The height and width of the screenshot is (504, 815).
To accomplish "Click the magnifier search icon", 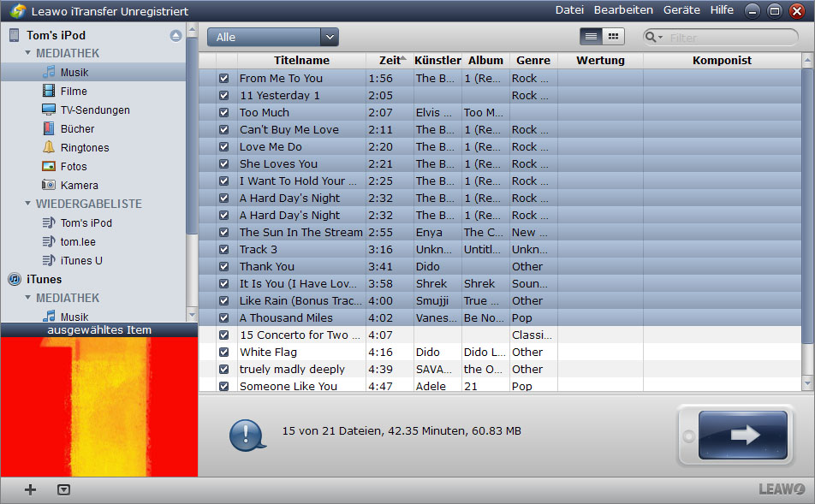I will pos(651,37).
